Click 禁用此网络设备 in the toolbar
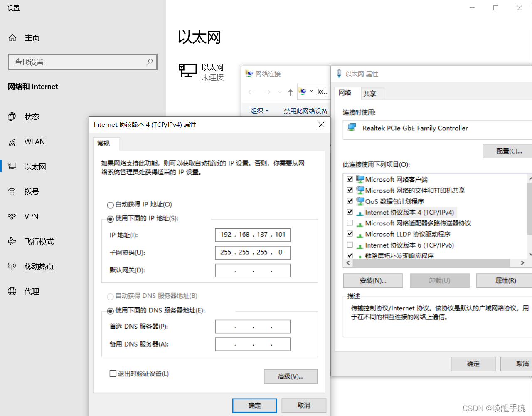 click(305, 111)
